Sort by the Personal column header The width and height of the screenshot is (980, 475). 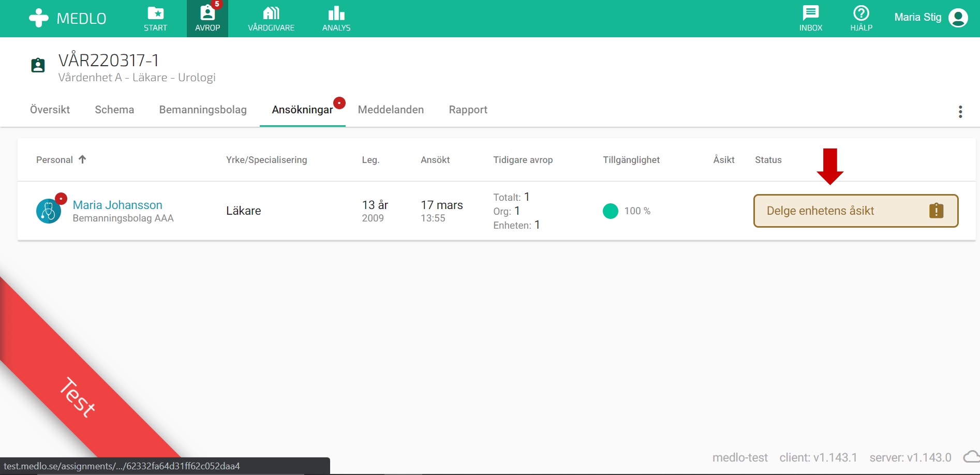click(x=54, y=160)
